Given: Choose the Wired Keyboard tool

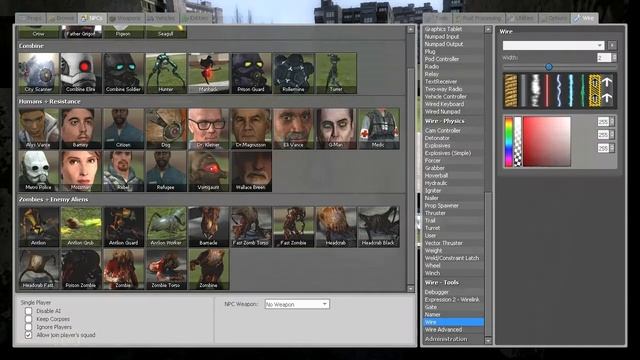Looking at the screenshot, I should 453,104.
